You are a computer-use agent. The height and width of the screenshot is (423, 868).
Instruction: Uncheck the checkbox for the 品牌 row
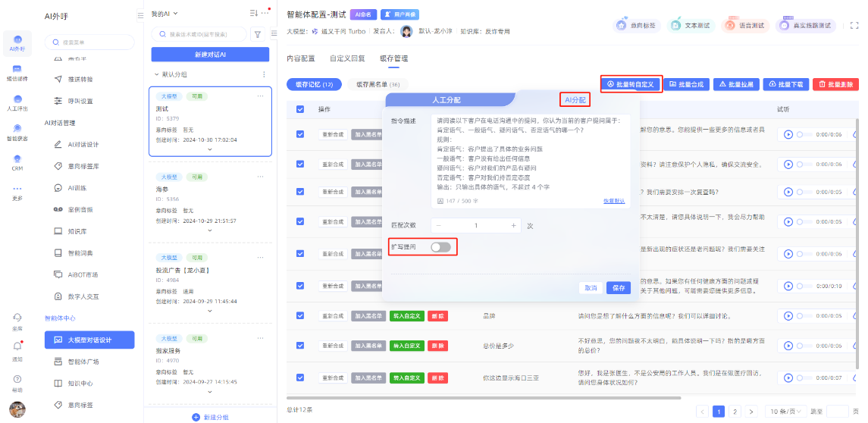pos(300,315)
